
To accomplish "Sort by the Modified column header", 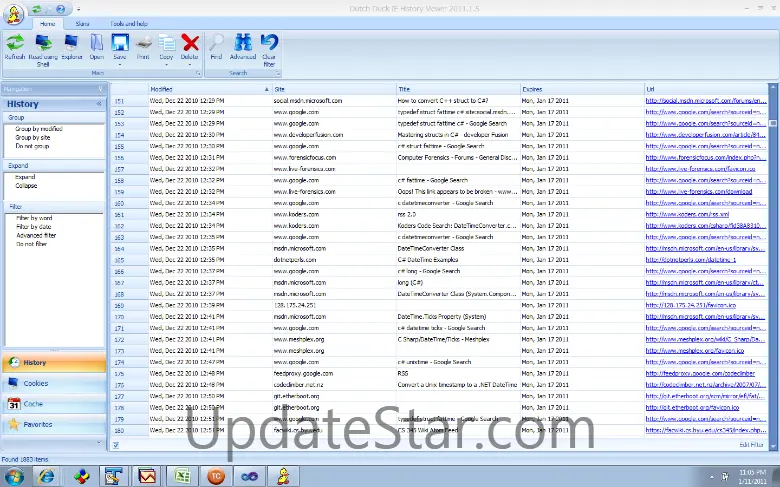I will [210, 89].
